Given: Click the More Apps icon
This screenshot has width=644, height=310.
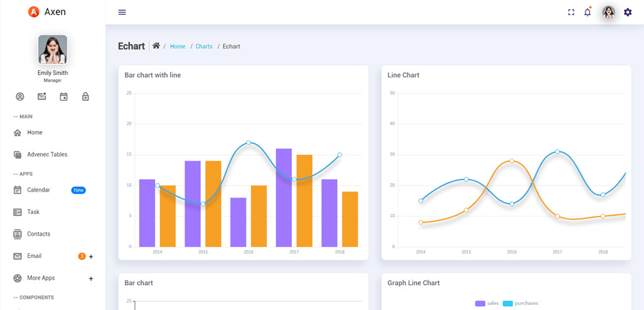Looking at the screenshot, I should 17,278.
